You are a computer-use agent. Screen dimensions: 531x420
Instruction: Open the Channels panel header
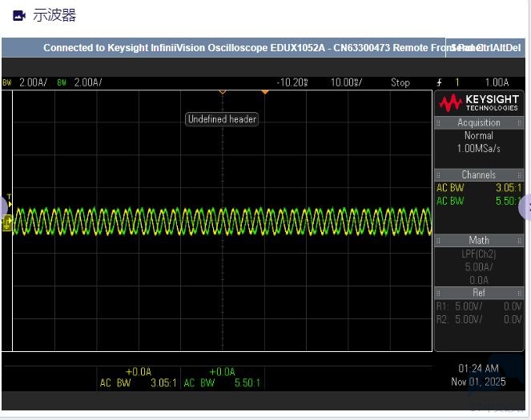(478, 174)
